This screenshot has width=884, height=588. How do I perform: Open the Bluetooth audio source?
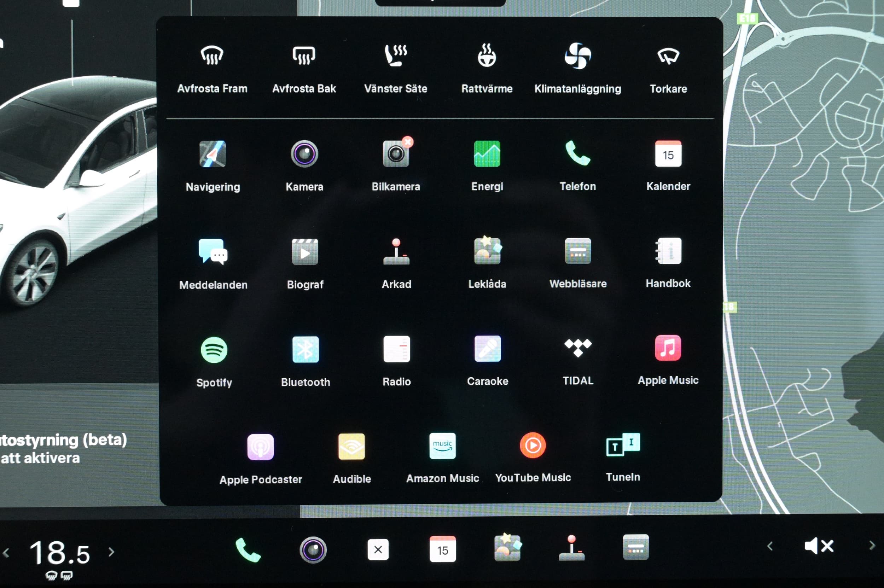point(305,362)
